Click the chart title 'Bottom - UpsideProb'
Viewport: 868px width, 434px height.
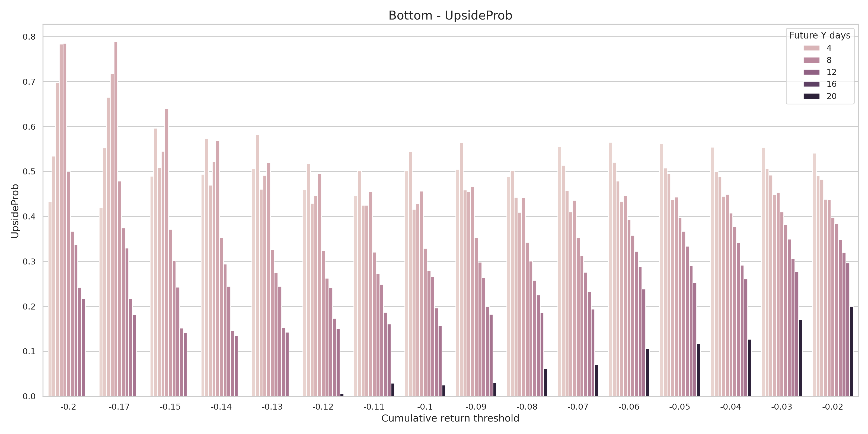[450, 15]
